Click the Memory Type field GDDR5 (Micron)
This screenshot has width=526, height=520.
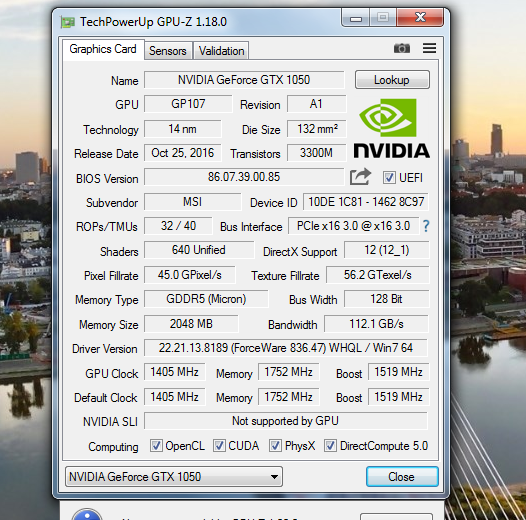click(206, 299)
